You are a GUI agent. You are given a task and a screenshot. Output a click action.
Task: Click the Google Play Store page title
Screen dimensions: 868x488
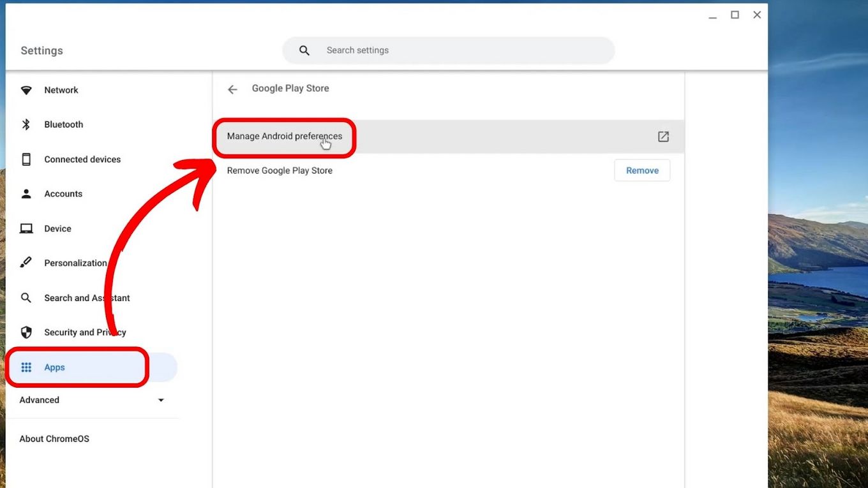tap(290, 88)
